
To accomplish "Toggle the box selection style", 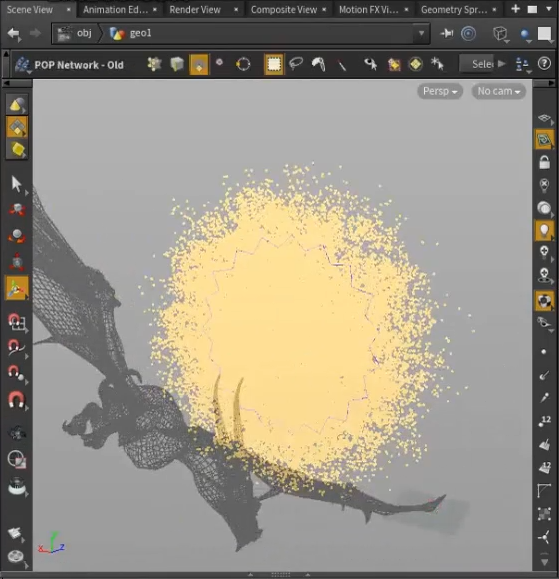I will [x=274, y=64].
